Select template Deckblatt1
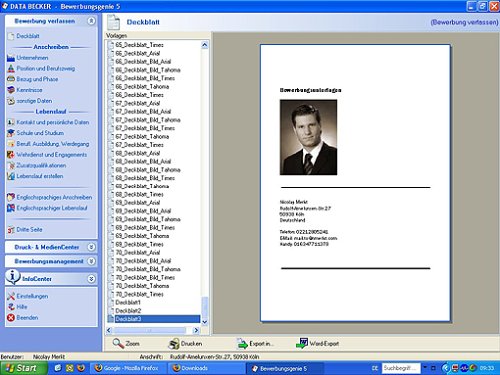 [128, 302]
